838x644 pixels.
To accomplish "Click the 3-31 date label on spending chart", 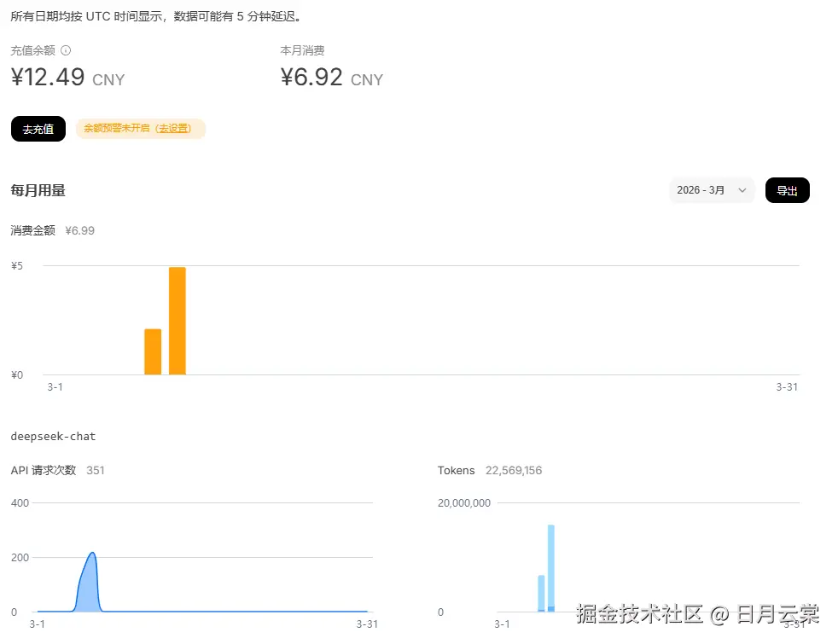I will [x=787, y=387].
